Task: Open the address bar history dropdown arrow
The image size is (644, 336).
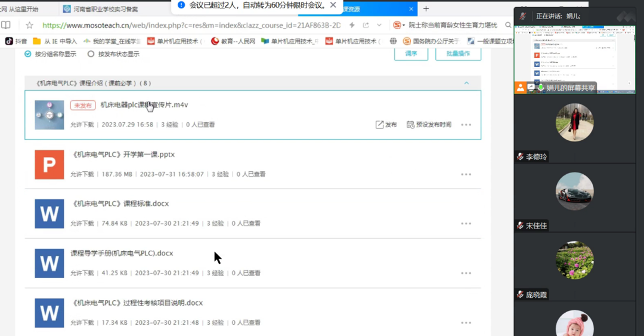Action: pyautogui.click(x=379, y=25)
